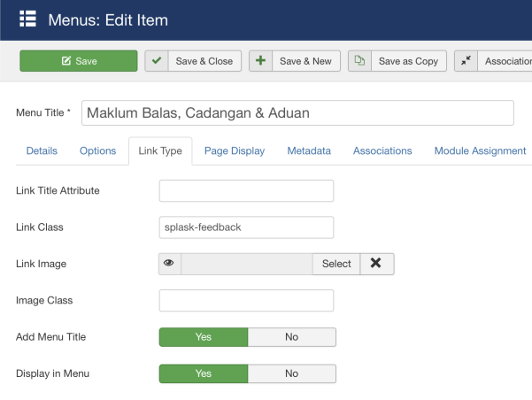Go to the Page Display tab
This screenshot has height=400, width=532.
point(235,151)
